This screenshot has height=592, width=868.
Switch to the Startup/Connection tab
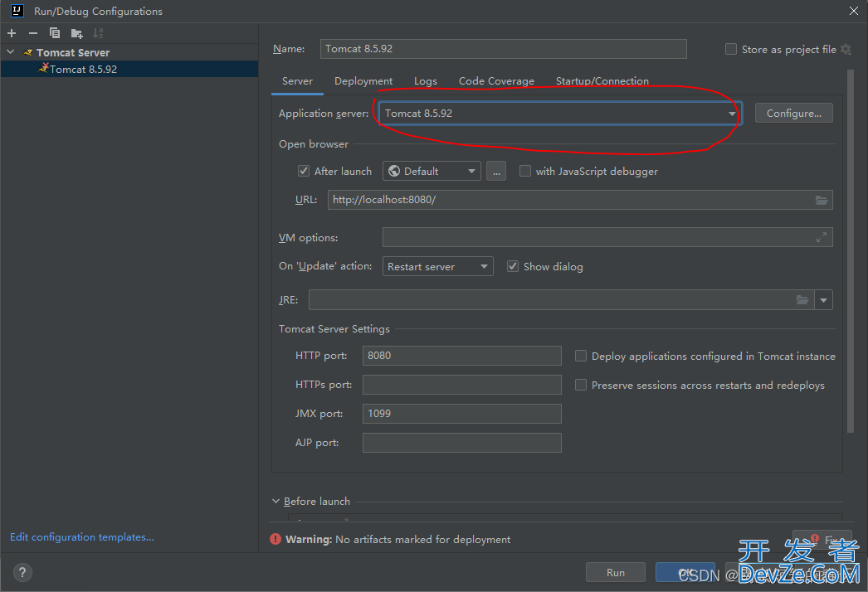click(602, 81)
